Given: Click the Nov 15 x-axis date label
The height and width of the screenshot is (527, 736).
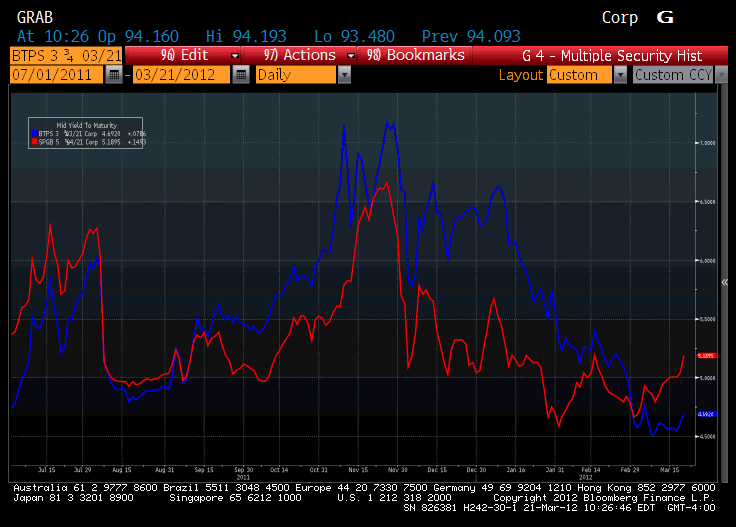Looking at the screenshot, I should click(x=358, y=470).
